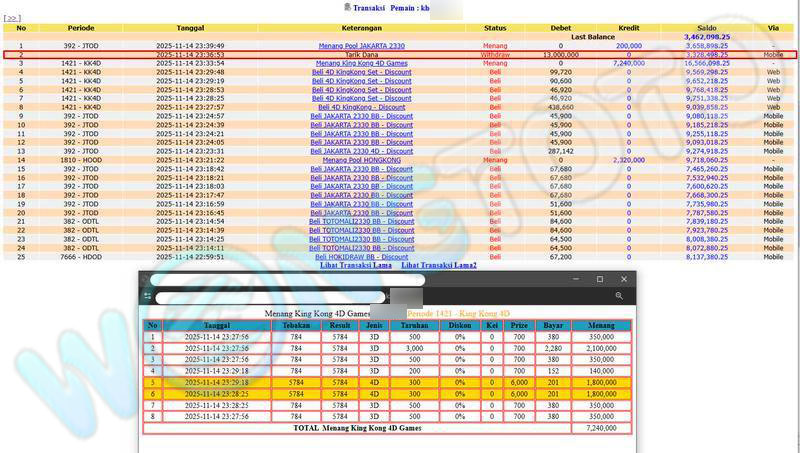The width and height of the screenshot is (800, 453).
Task: Close the King Kong 4D popup window
Action: point(624,279)
